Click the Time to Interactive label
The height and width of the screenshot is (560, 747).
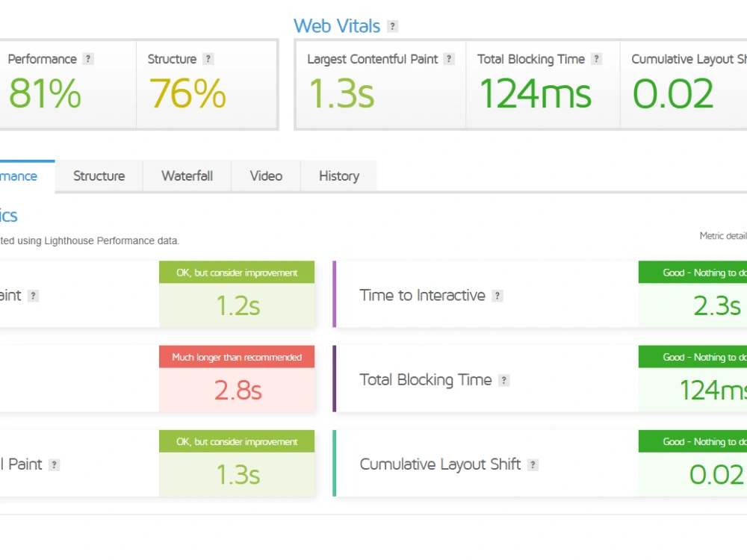point(422,295)
